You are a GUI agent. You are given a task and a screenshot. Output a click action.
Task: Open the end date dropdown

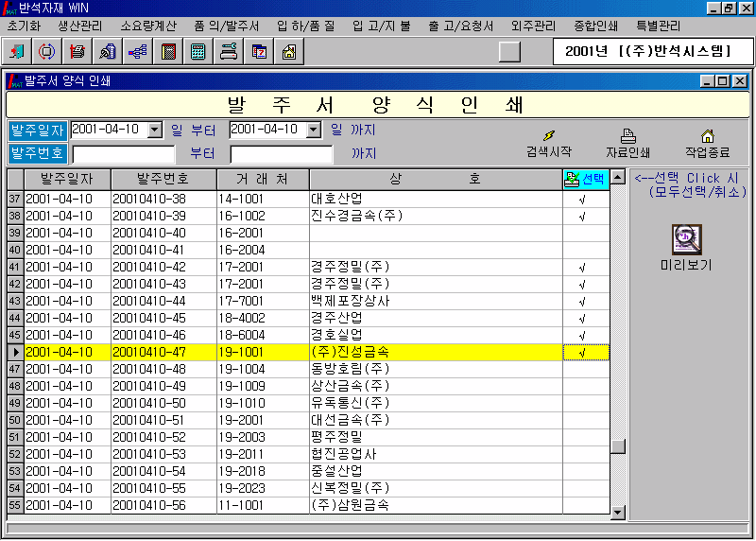[x=315, y=130]
